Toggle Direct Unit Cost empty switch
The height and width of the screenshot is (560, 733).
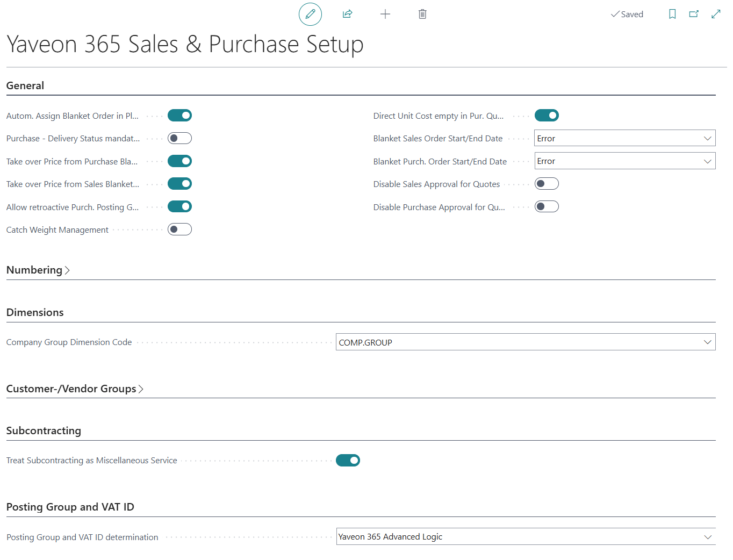tap(547, 116)
